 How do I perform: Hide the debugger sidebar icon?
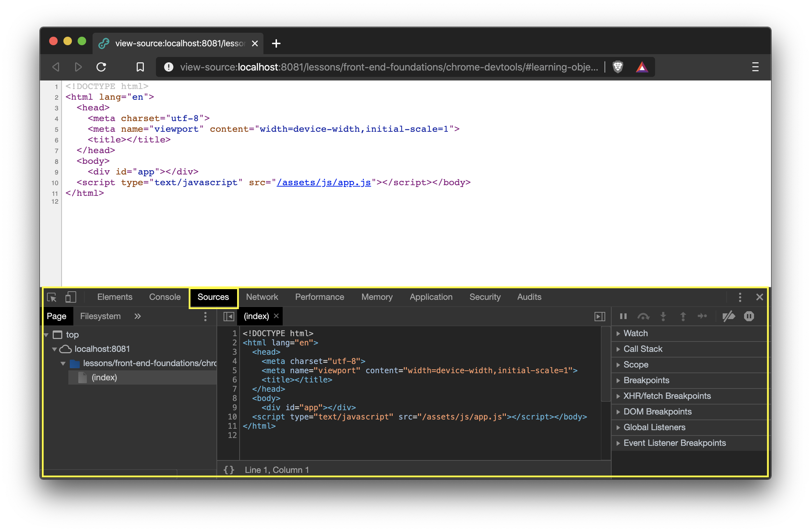pyautogui.click(x=600, y=316)
